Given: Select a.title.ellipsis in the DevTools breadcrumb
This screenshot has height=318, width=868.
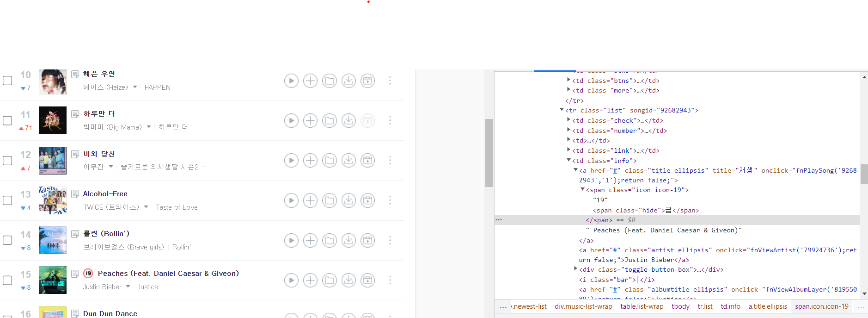Looking at the screenshot, I should point(768,306).
